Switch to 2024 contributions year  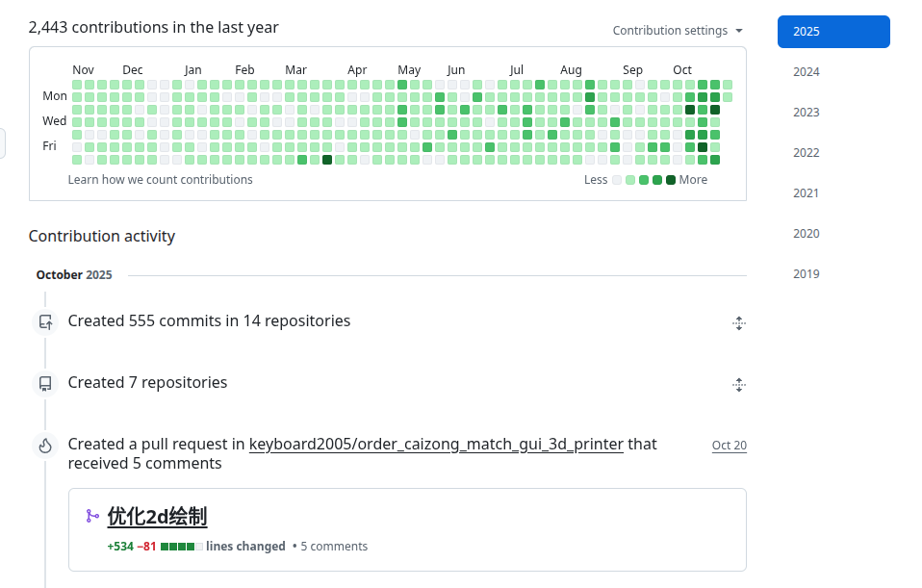coord(807,72)
